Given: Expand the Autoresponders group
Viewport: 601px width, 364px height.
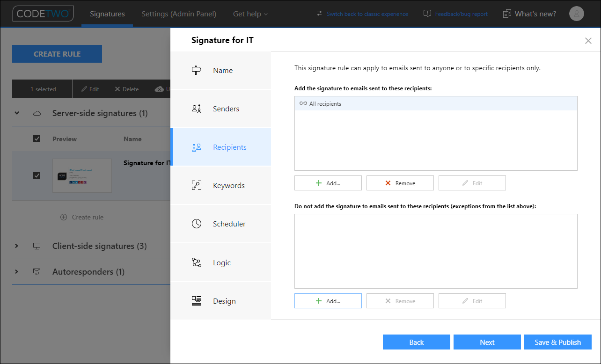Looking at the screenshot, I should click(x=17, y=272).
